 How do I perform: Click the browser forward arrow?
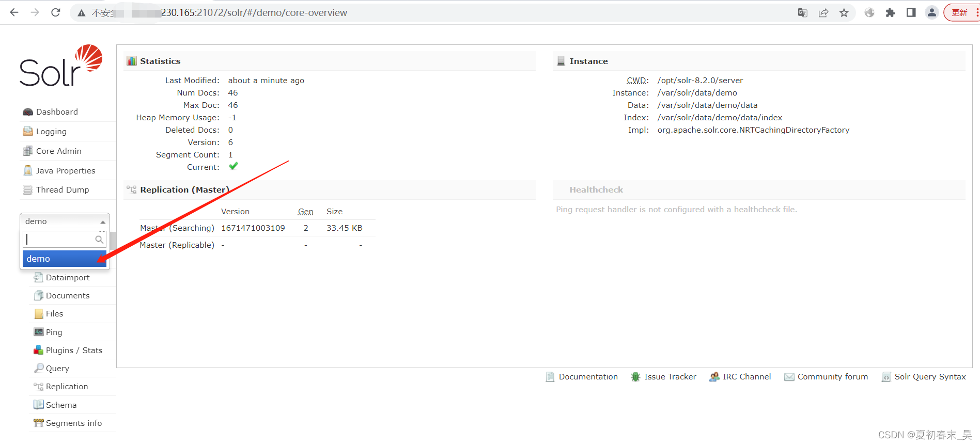coord(35,12)
